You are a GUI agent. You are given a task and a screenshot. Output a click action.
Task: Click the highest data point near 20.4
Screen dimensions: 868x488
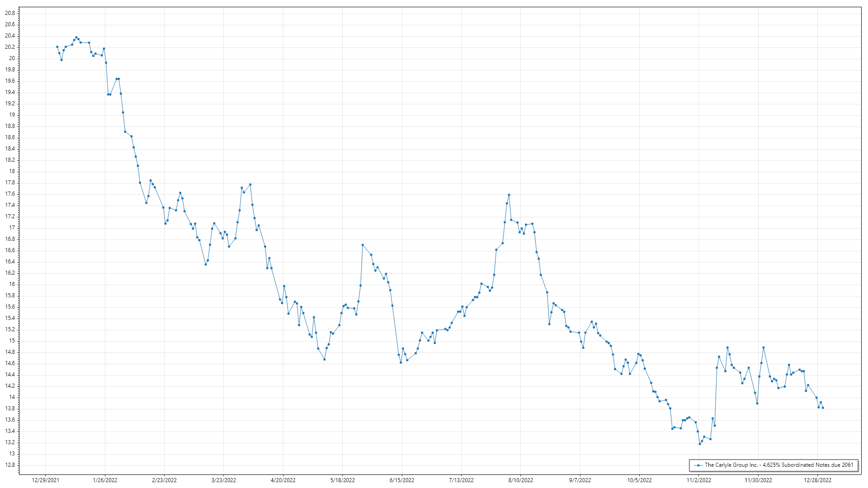[x=76, y=37]
